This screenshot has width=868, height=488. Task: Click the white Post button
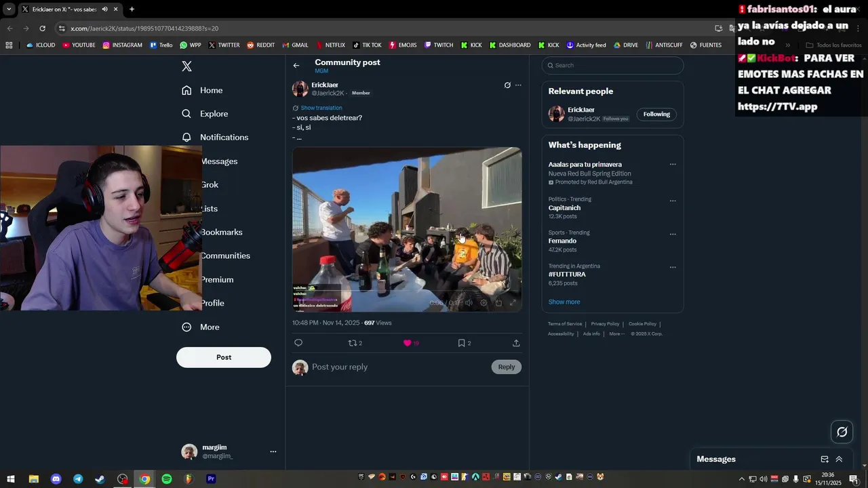click(x=224, y=357)
